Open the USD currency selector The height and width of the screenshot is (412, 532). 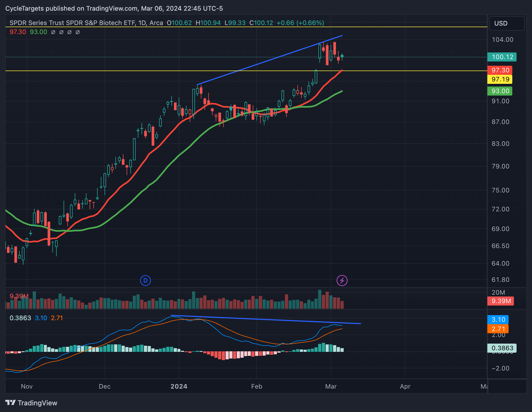pyautogui.click(x=507, y=23)
